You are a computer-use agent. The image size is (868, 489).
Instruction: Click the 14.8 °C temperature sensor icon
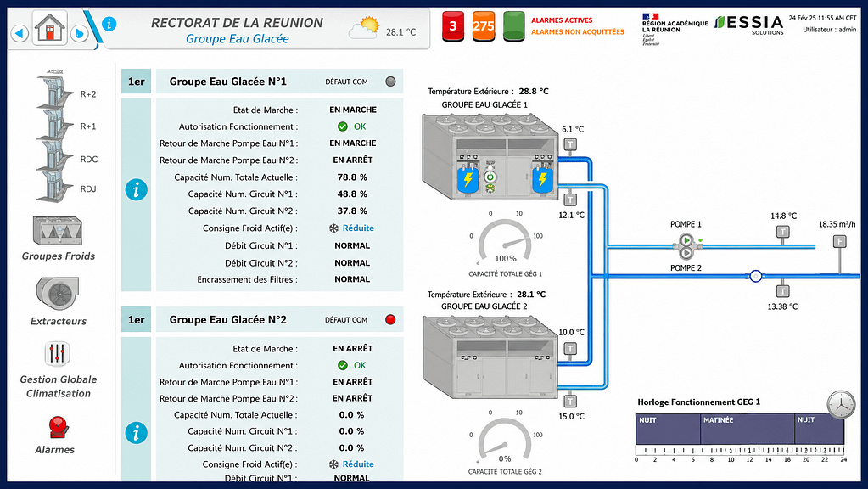click(782, 232)
